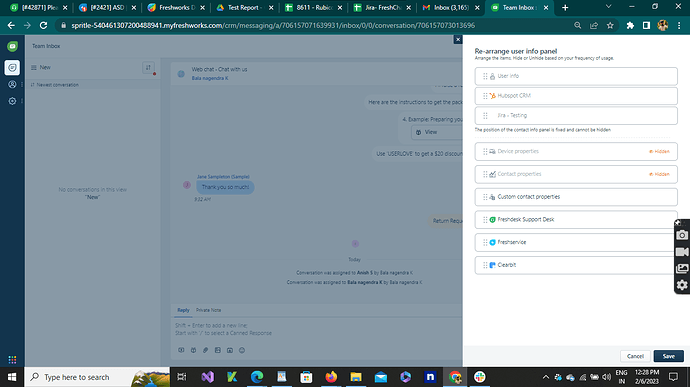Open the Team Inbox sidebar icon
Screen dimensions: 690x387
(x=12, y=67)
